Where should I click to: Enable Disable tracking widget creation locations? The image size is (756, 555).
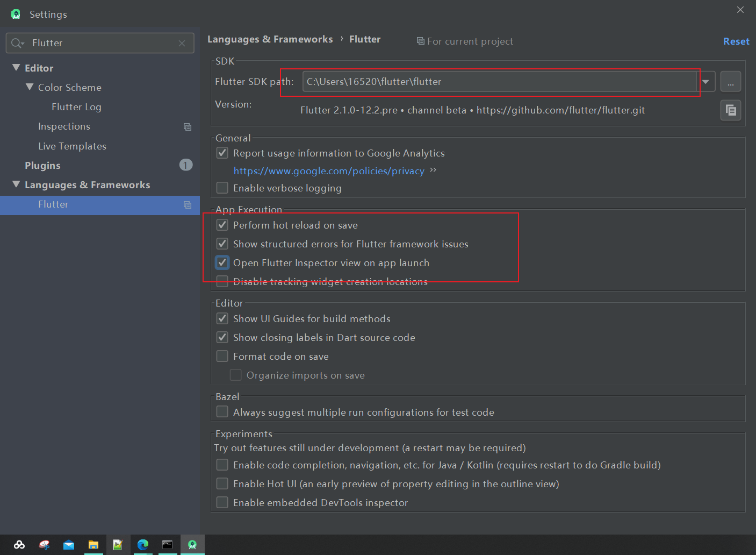click(x=222, y=281)
